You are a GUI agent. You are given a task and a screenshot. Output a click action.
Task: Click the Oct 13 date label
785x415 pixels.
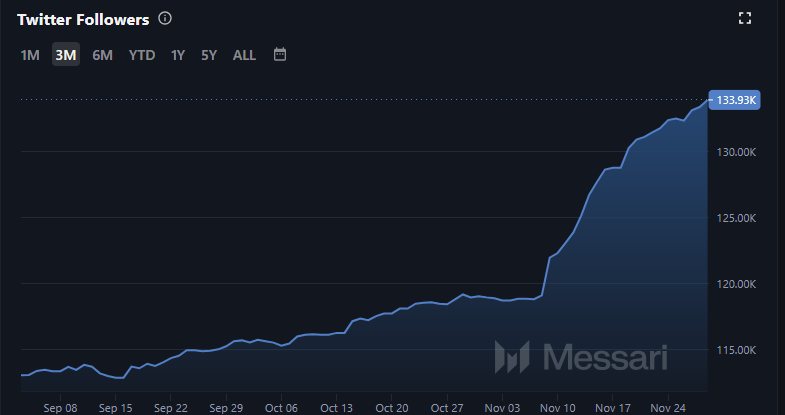[336, 408]
